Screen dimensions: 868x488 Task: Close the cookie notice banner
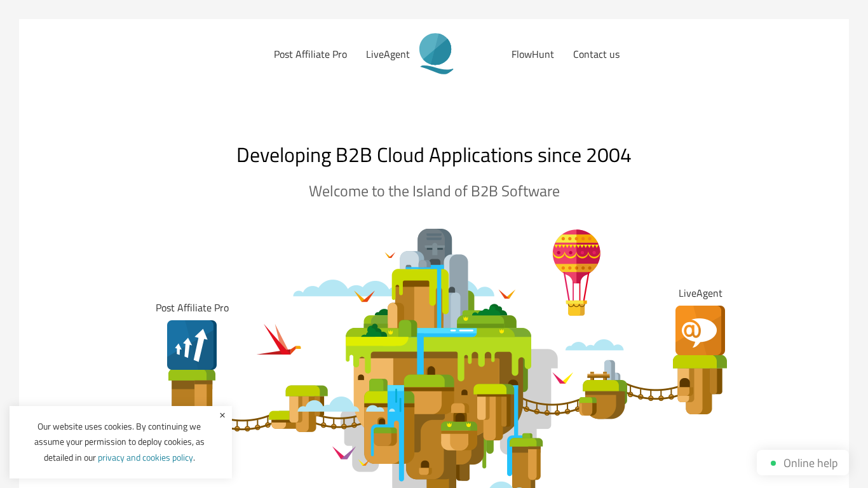[x=222, y=416]
